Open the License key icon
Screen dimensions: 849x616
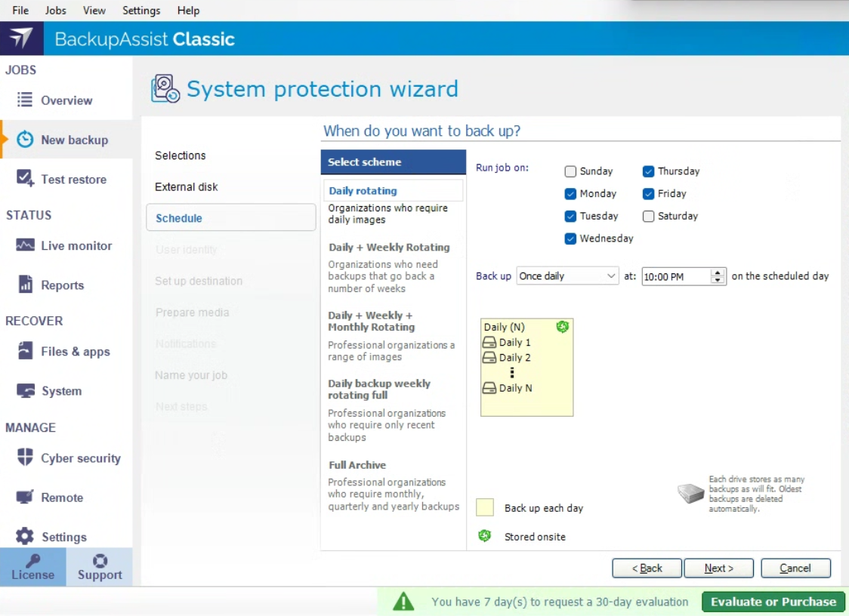[32, 561]
